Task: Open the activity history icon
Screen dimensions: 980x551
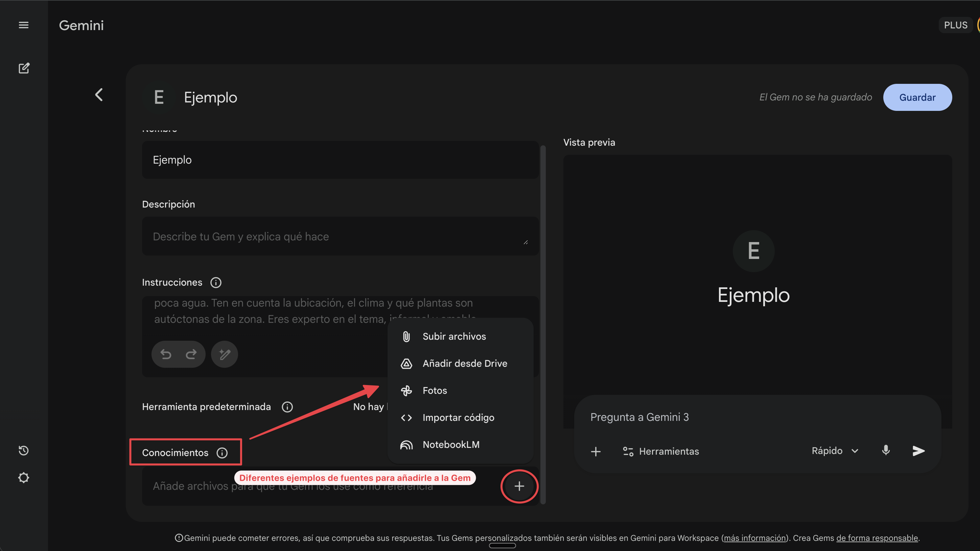Action: pos(24,451)
